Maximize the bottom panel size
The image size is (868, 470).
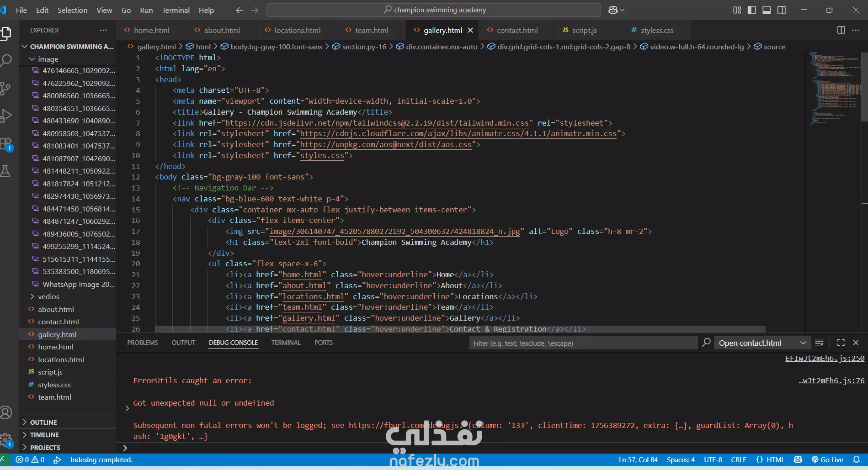tap(841, 343)
